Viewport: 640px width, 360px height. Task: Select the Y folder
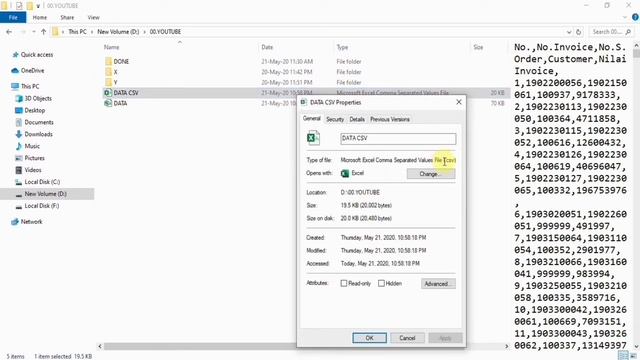pyautogui.click(x=116, y=82)
